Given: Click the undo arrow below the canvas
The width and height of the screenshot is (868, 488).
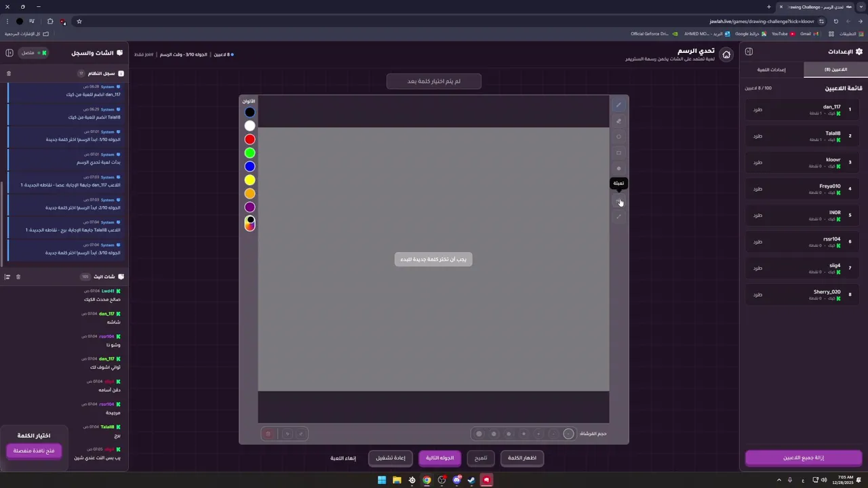Looking at the screenshot, I should [x=288, y=434].
